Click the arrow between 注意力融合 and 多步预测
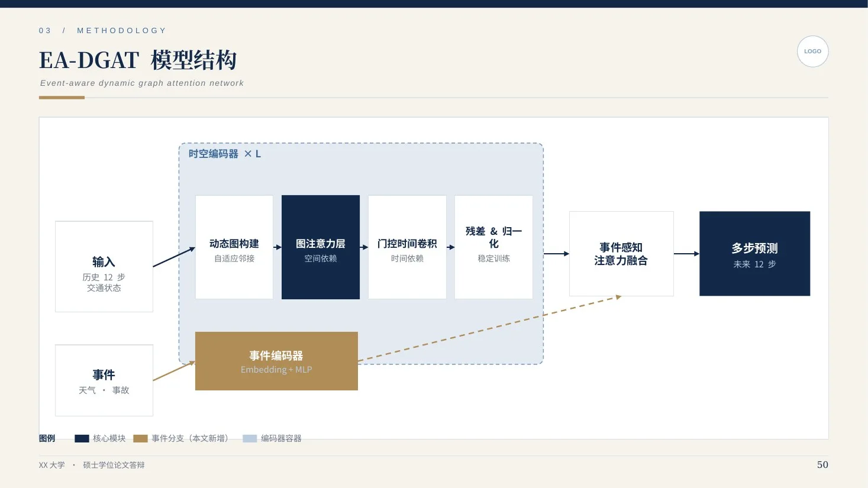Viewport: 868px width, 488px height. [686, 254]
